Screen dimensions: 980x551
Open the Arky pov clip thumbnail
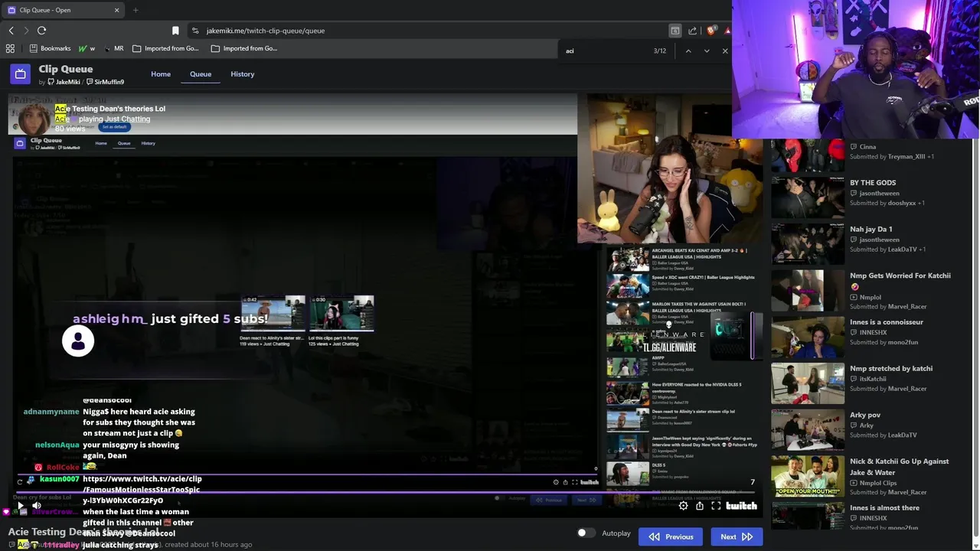pos(807,429)
